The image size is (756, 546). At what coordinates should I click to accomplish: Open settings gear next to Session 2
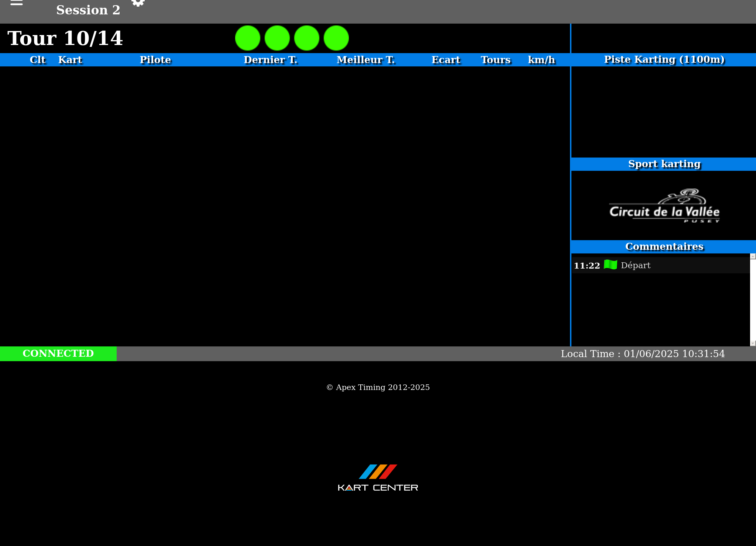pyautogui.click(x=138, y=3)
